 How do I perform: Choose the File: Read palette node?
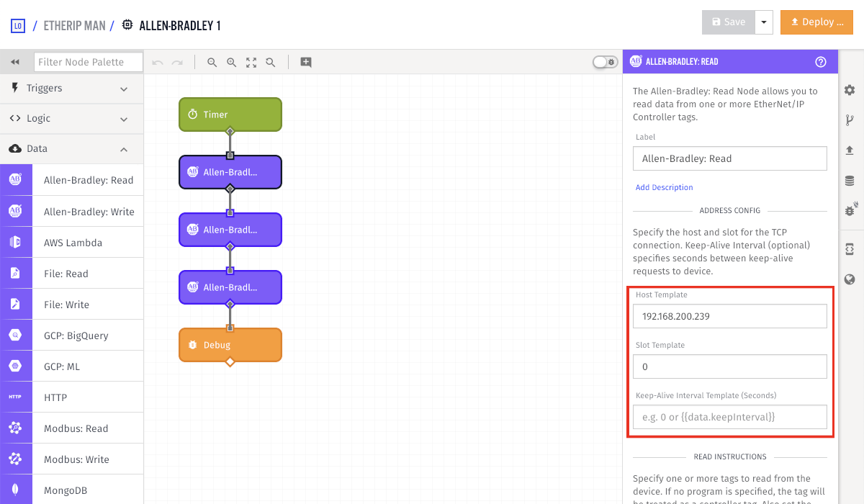click(72, 274)
